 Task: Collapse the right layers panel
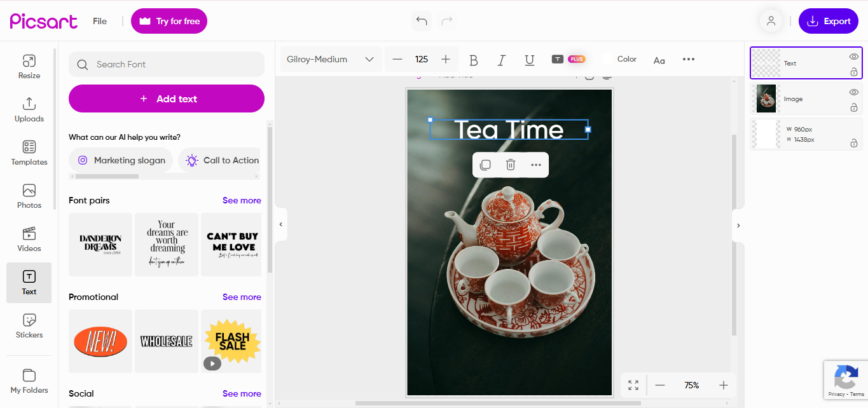738,225
